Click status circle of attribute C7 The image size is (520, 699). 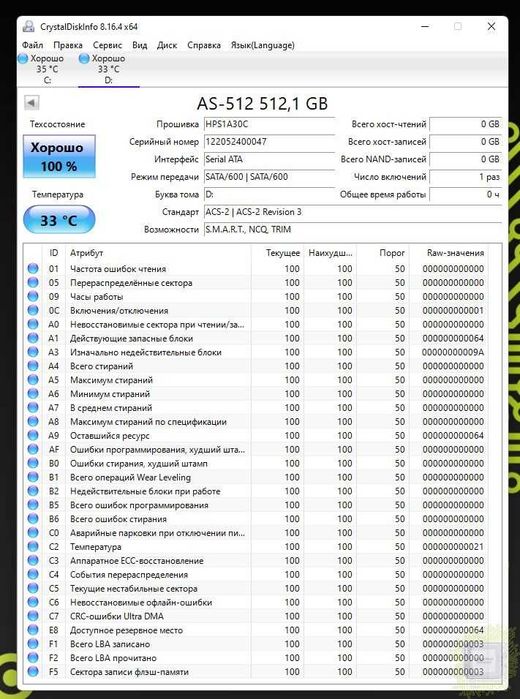pyautogui.click(x=33, y=616)
